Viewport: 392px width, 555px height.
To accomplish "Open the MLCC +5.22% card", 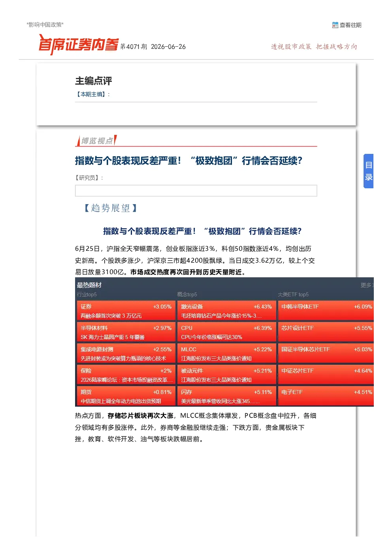I will coord(226,353).
